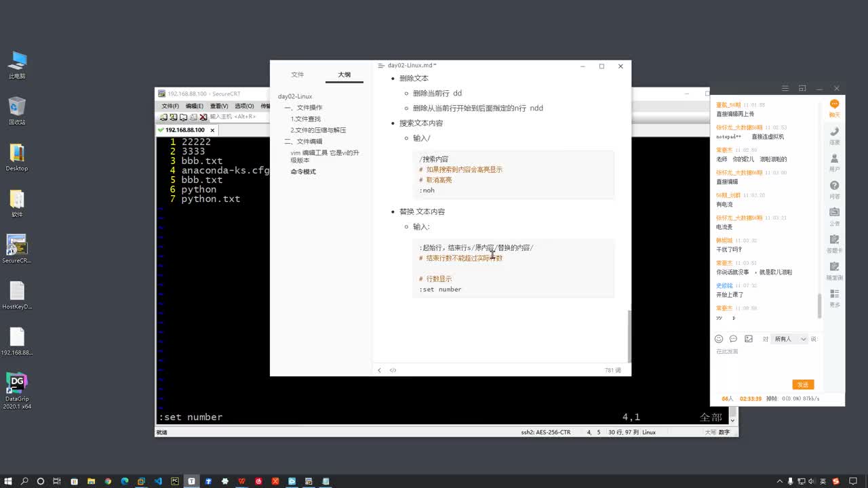Image resolution: width=868 pixels, height=488 pixels.
Task: Switch to Typora taskbar icon
Action: point(192,481)
